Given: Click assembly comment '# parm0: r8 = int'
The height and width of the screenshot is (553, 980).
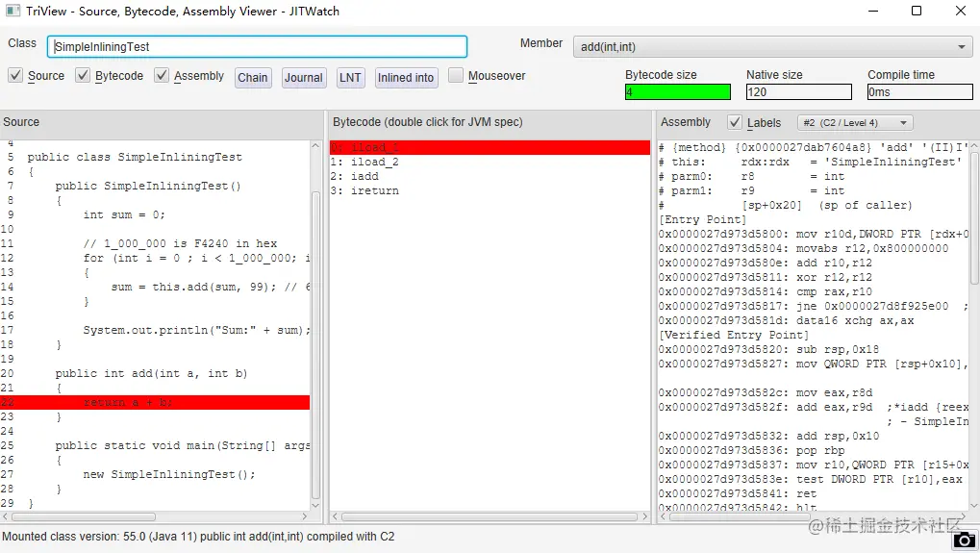Looking at the screenshot, I should (x=752, y=176).
